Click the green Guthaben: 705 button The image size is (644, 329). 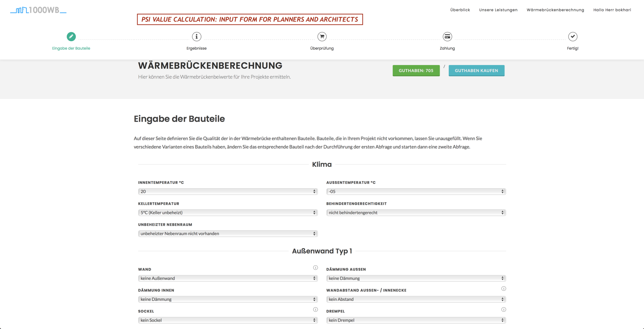tap(416, 70)
